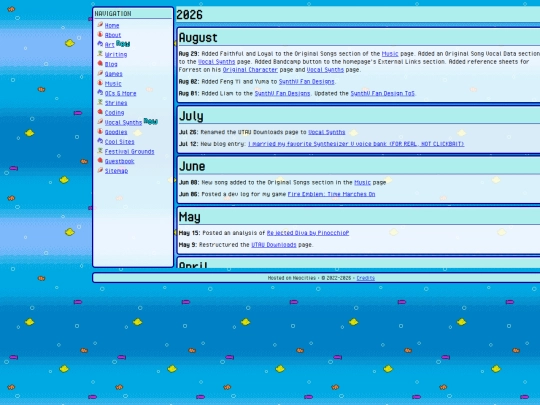The width and height of the screenshot is (540, 405).
Task: Click the 'Hosted on Neocities' footer text
Action: pos(292,278)
